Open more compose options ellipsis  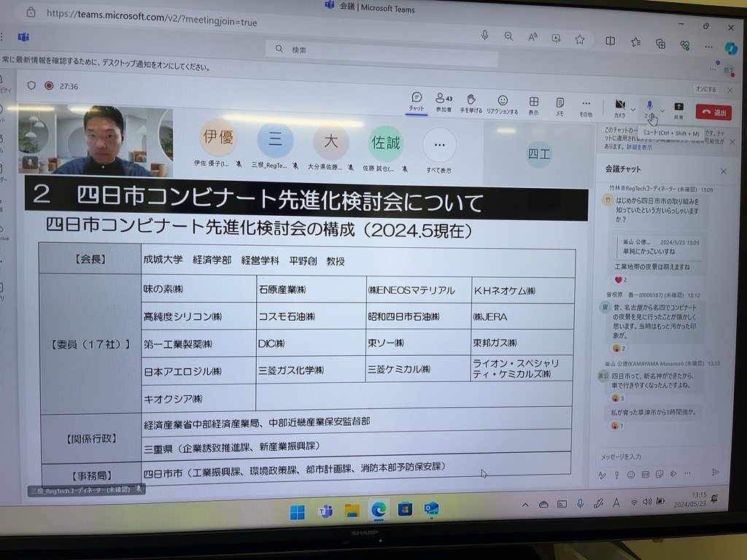(687, 472)
